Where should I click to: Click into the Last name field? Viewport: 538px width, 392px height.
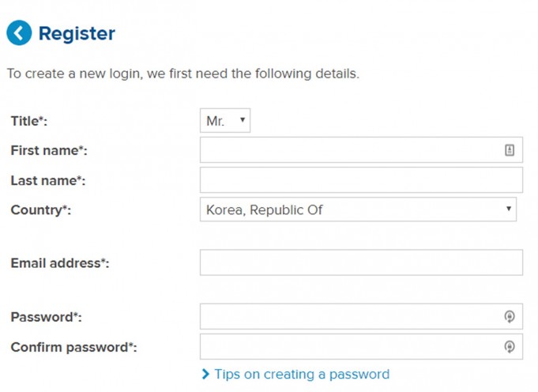[x=361, y=180]
